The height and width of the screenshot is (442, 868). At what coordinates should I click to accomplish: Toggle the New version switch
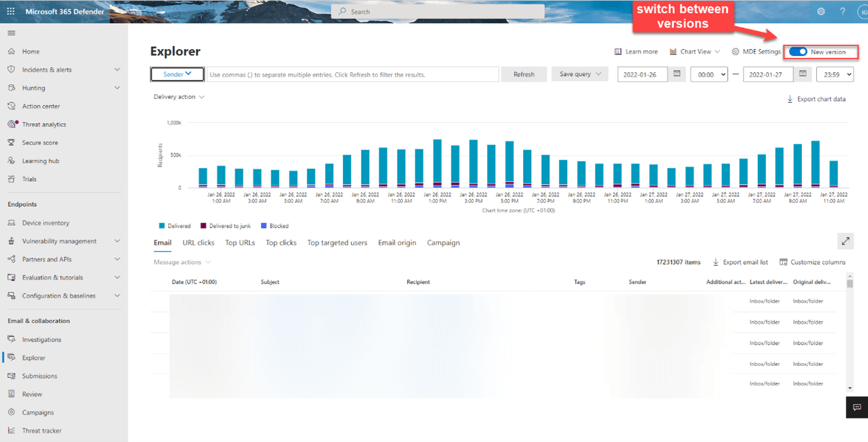click(x=798, y=52)
